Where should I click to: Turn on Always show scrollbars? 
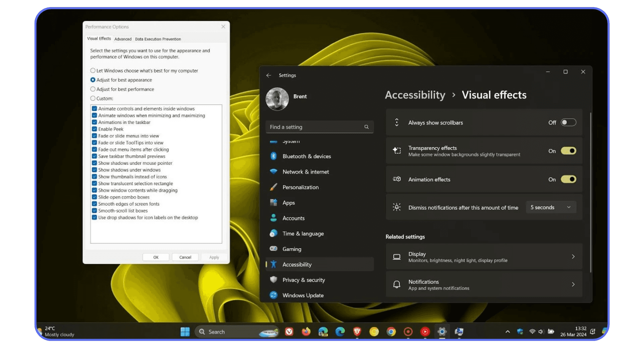tap(568, 122)
